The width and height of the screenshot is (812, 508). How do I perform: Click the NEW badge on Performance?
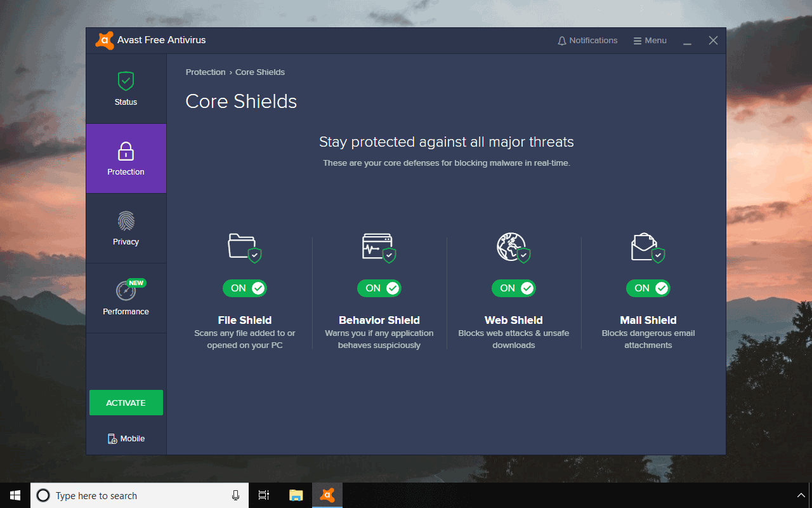(x=136, y=283)
